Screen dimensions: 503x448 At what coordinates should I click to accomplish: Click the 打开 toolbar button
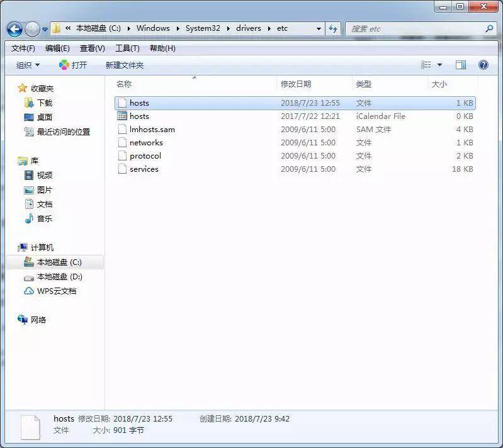[x=73, y=65]
